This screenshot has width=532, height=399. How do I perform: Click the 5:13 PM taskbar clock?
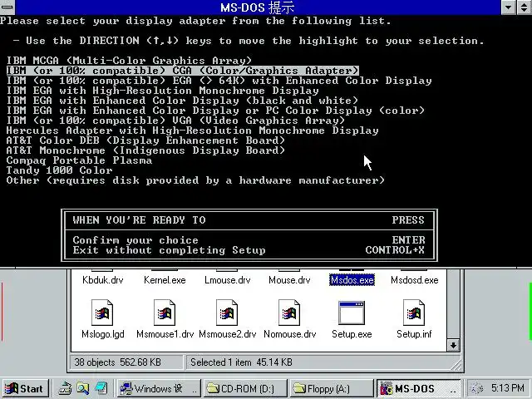coord(508,387)
